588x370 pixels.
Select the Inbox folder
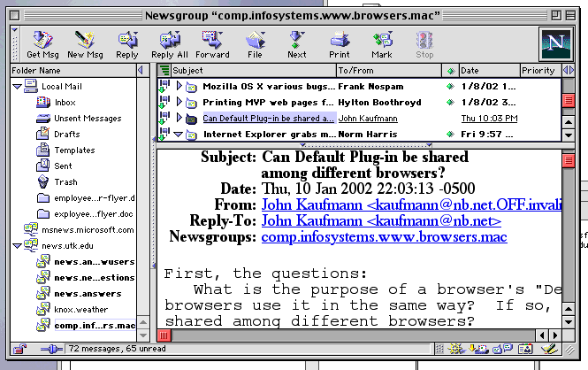[65, 103]
